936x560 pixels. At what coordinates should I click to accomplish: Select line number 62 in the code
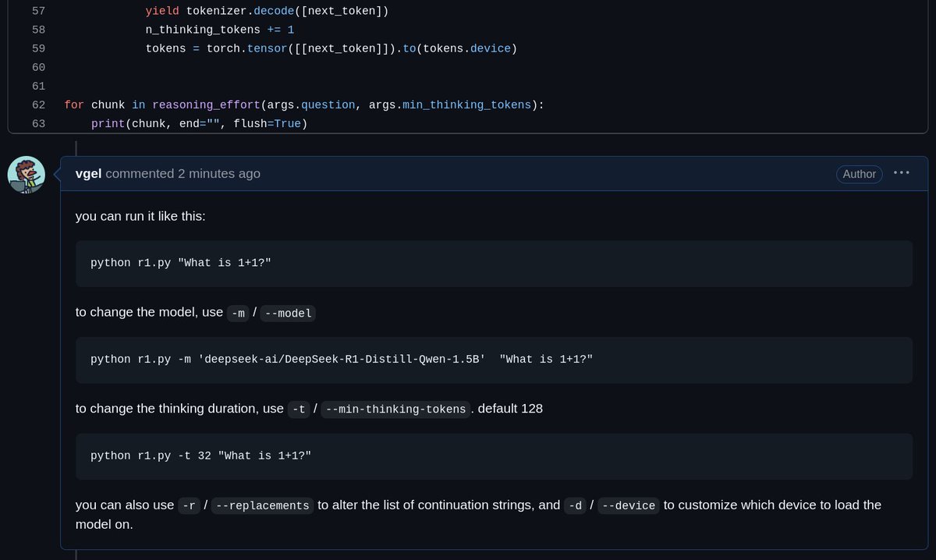[x=38, y=105]
